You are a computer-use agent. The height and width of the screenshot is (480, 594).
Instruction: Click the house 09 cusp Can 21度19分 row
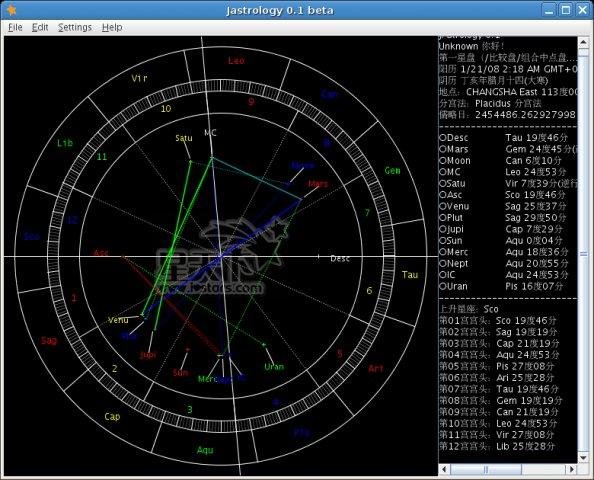(x=499, y=412)
